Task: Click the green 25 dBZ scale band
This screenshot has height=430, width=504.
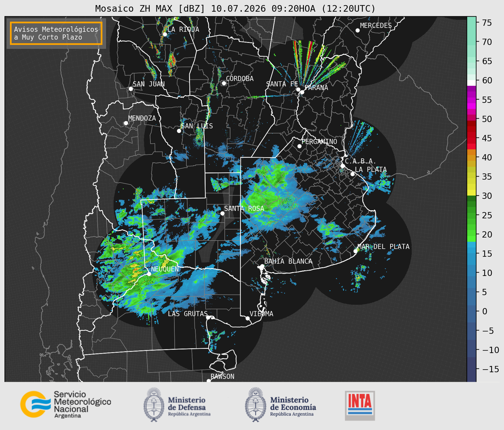Action: point(471,215)
